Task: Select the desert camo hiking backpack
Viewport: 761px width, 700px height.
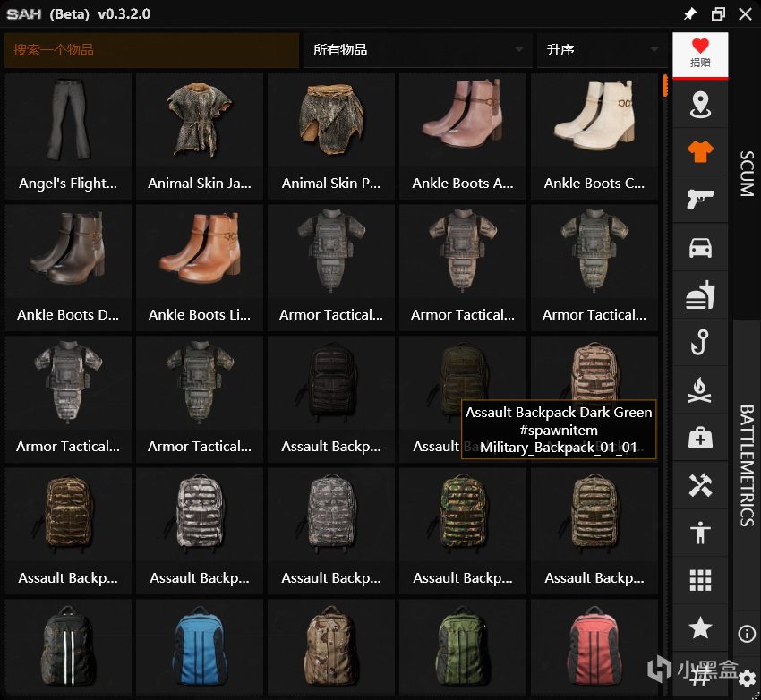Action: pyautogui.click(x=331, y=647)
